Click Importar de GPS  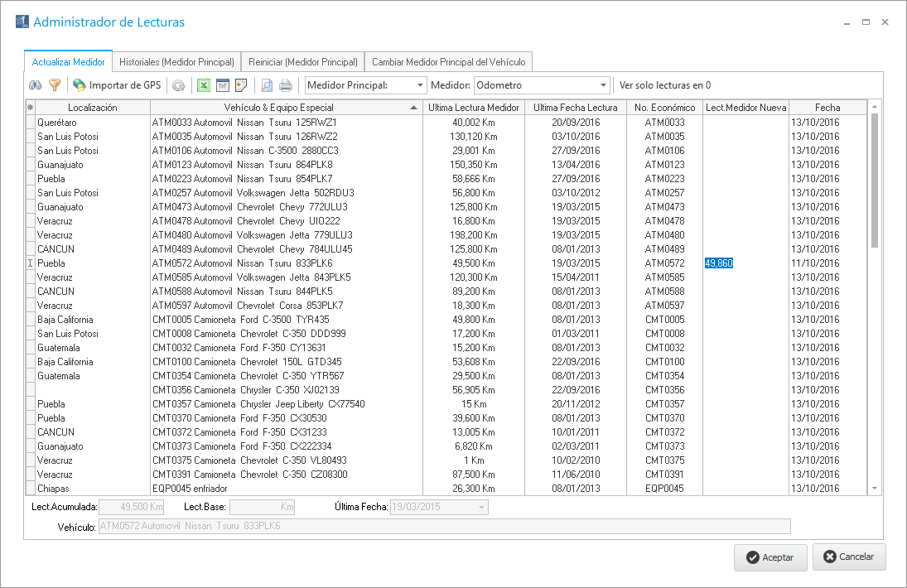click(117, 84)
